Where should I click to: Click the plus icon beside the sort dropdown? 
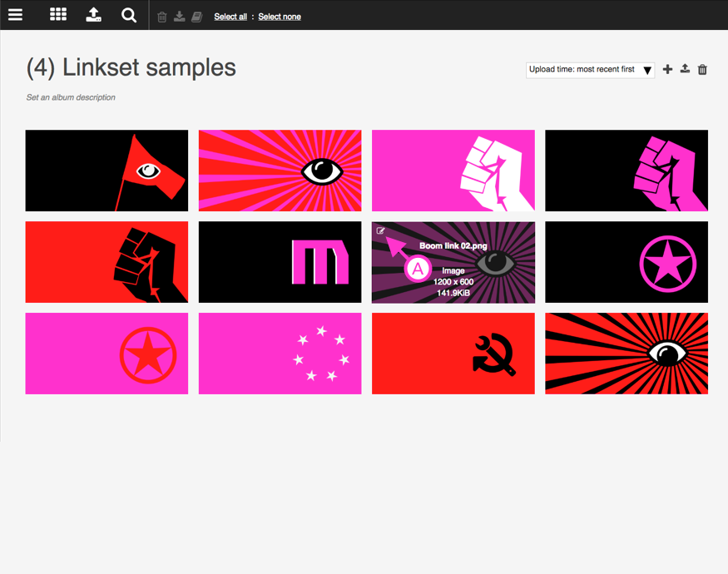tap(667, 70)
